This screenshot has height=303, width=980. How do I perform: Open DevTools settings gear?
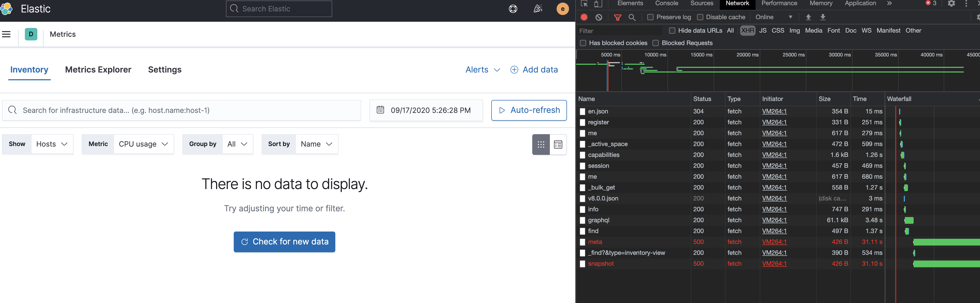click(x=952, y=3)
